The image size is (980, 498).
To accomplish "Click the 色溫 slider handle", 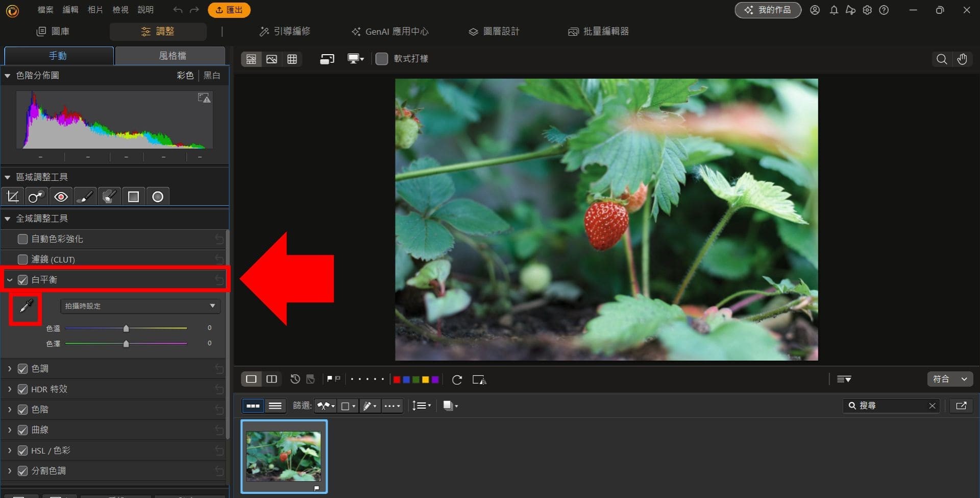I will coord(126,328).
